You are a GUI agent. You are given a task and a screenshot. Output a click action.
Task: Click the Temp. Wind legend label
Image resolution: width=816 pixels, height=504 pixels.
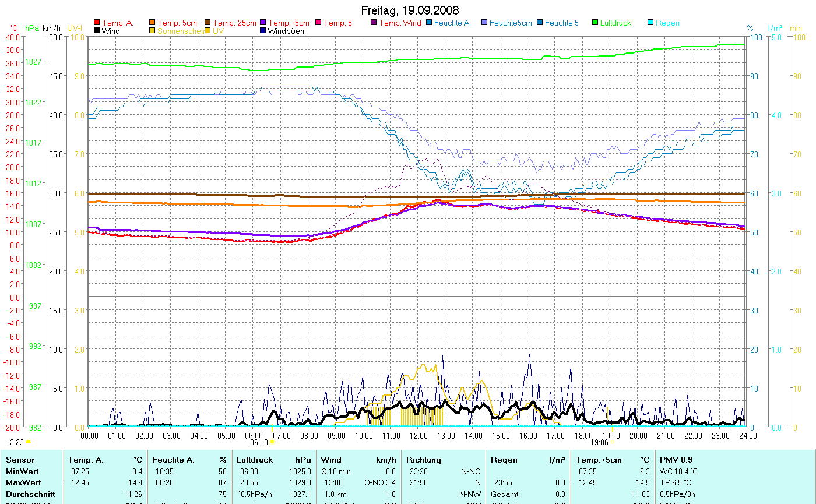tap(399, 23)
